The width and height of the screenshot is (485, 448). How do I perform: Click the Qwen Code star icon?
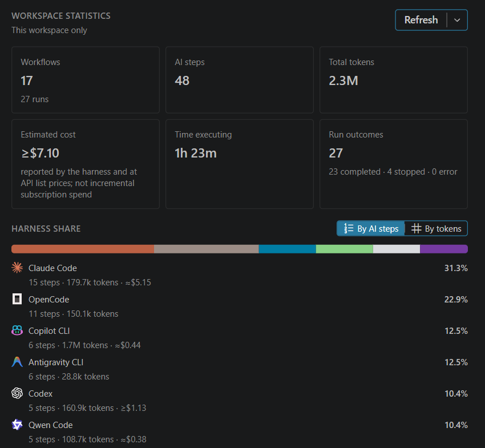click(17, 425)
